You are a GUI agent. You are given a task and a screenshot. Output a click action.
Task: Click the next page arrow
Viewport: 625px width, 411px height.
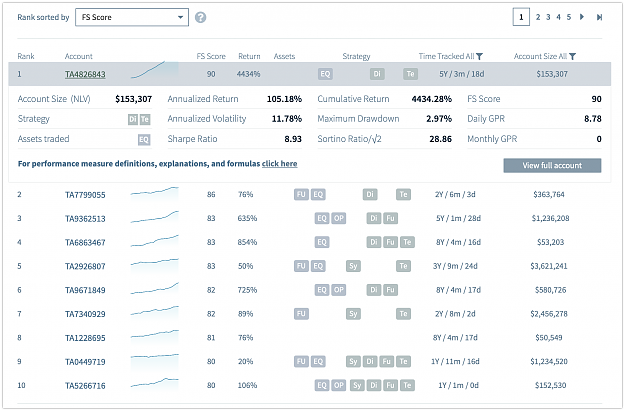(x=582, y=17)
